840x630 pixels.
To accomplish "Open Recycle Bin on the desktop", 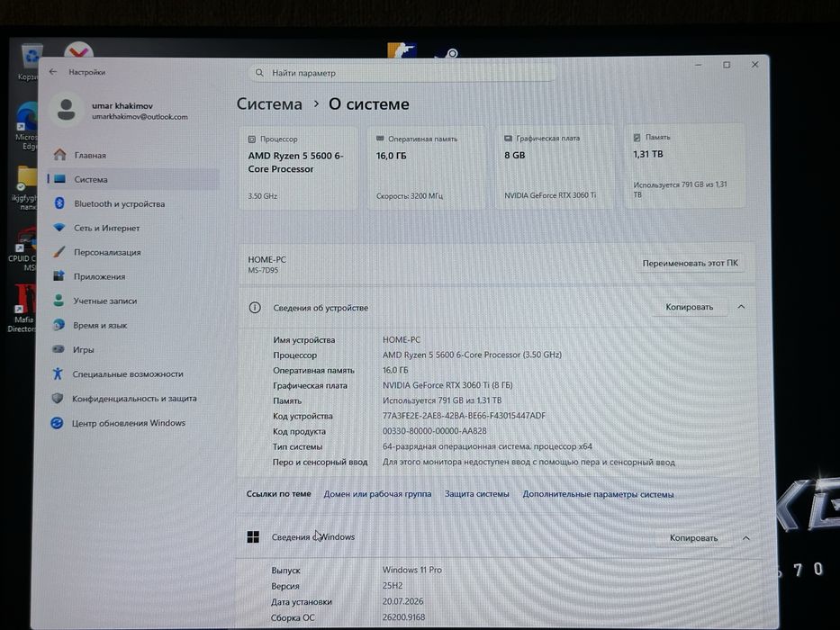I will click(x=31, y=61).
